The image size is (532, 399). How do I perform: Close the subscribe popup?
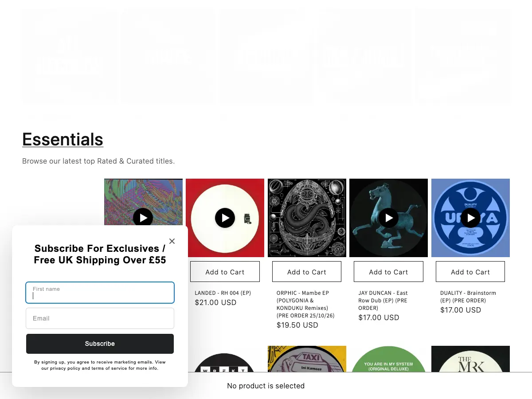point(172,241)
